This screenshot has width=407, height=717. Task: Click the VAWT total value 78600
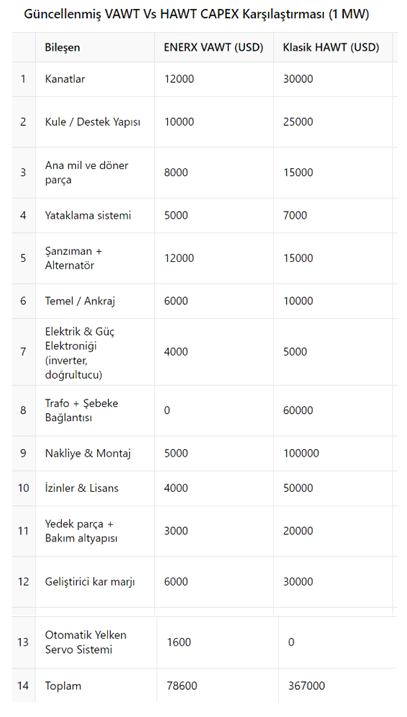217,685
